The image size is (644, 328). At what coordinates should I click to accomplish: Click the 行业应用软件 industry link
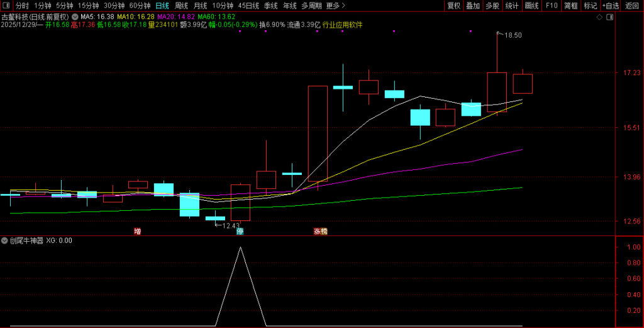[342, 25]
